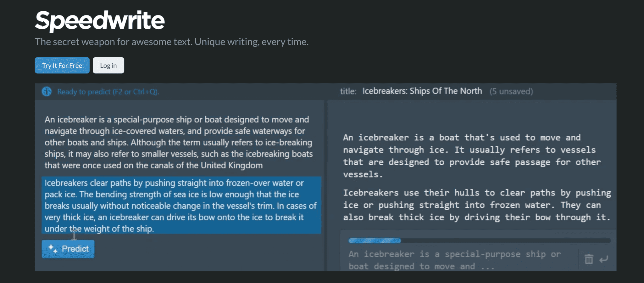Edit the title 'Icebreakers: Ships Of The North'
Screen dimensions: 644x283
point(422,91)
